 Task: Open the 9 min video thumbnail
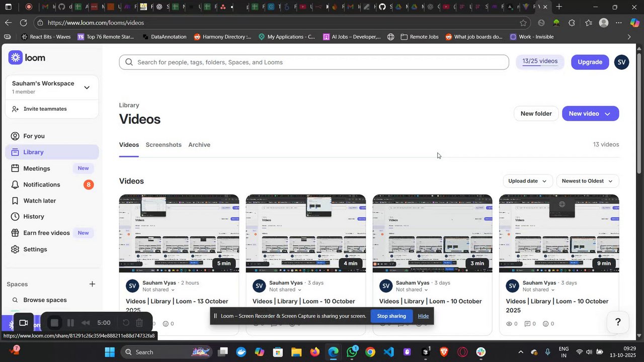pos(559,233)
